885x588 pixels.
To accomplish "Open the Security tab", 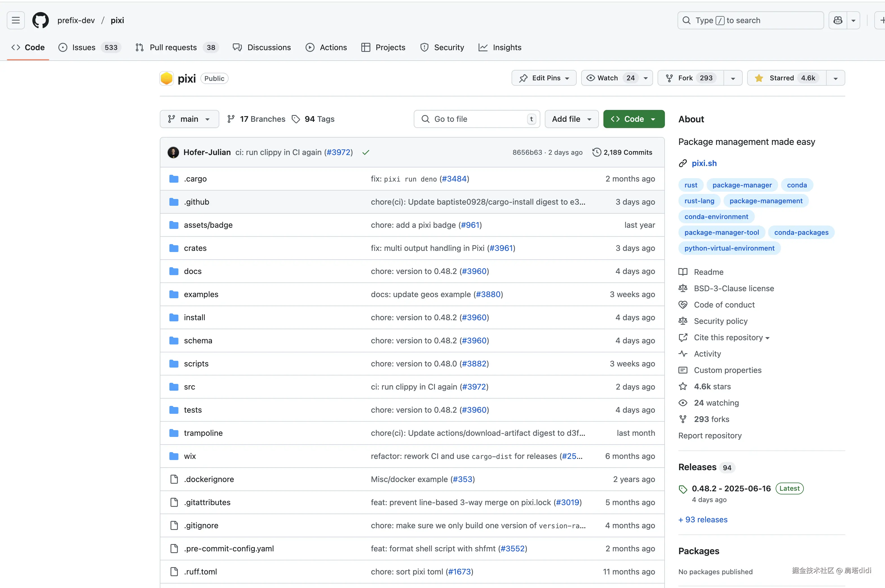I will pos(442,47).
